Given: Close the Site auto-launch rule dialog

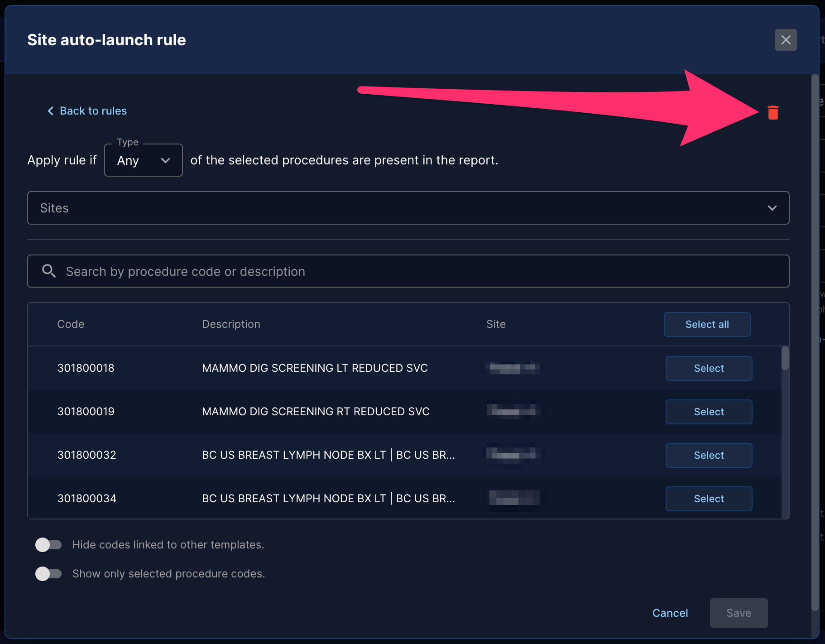Looking at the screenshot, I should pyautogui.click(x=786, y=40).
